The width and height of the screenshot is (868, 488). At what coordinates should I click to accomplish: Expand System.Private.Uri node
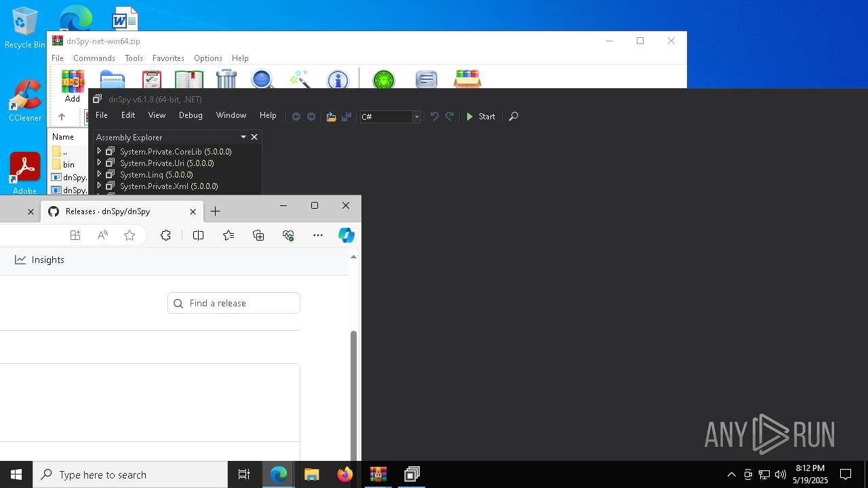click(x=99, y=163)
